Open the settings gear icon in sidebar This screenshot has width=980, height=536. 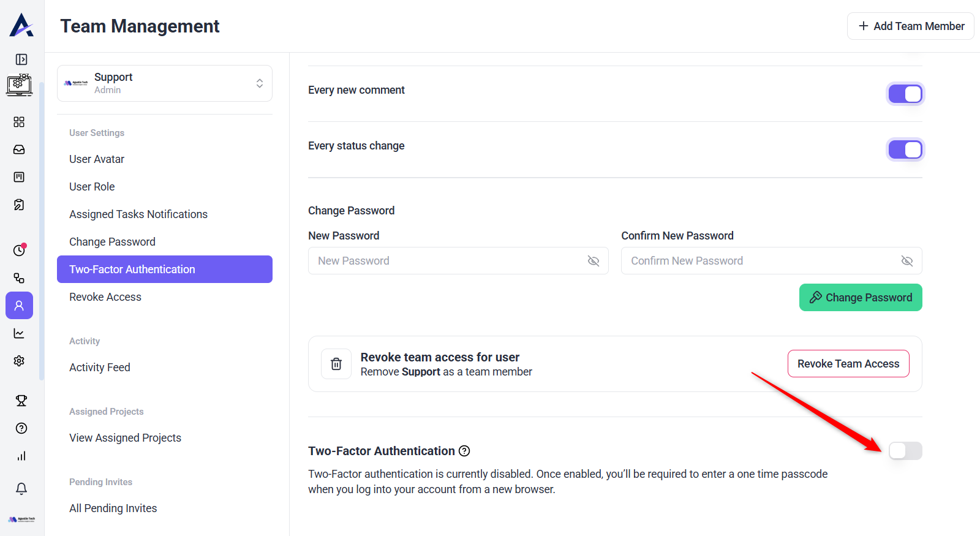19,361
